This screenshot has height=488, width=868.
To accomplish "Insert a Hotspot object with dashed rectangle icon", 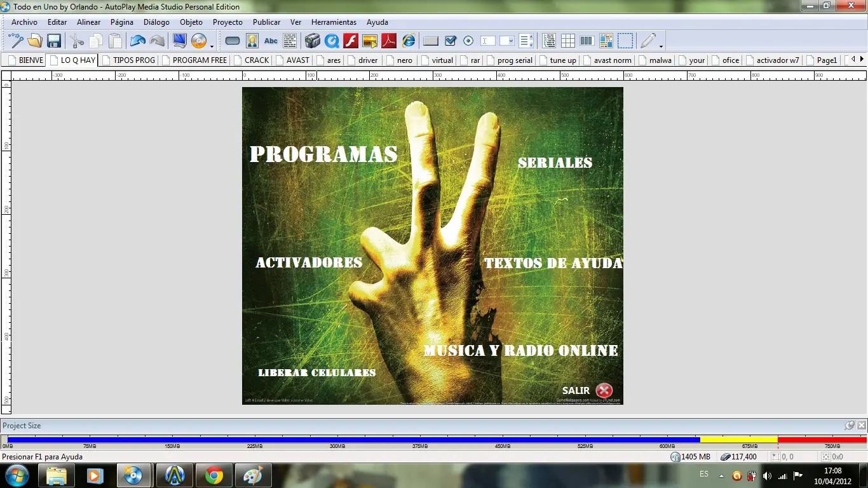I will (625, 41).
